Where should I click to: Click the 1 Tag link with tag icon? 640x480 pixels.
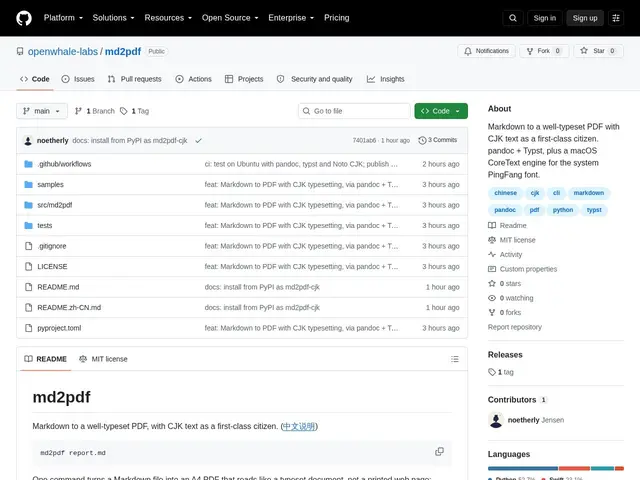(134, 111)
